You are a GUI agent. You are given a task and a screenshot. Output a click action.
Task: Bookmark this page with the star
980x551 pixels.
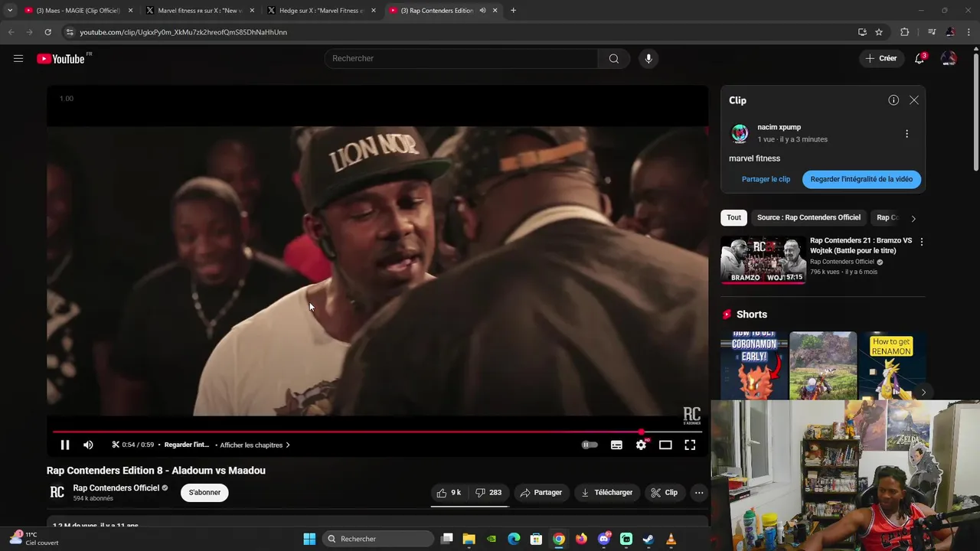(x=879, y=32)
